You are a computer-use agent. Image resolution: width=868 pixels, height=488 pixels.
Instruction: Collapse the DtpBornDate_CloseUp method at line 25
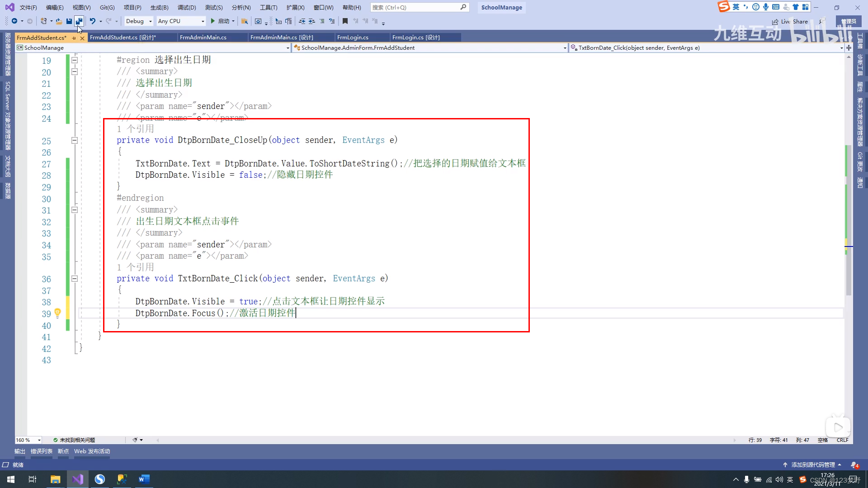(75, 141)
